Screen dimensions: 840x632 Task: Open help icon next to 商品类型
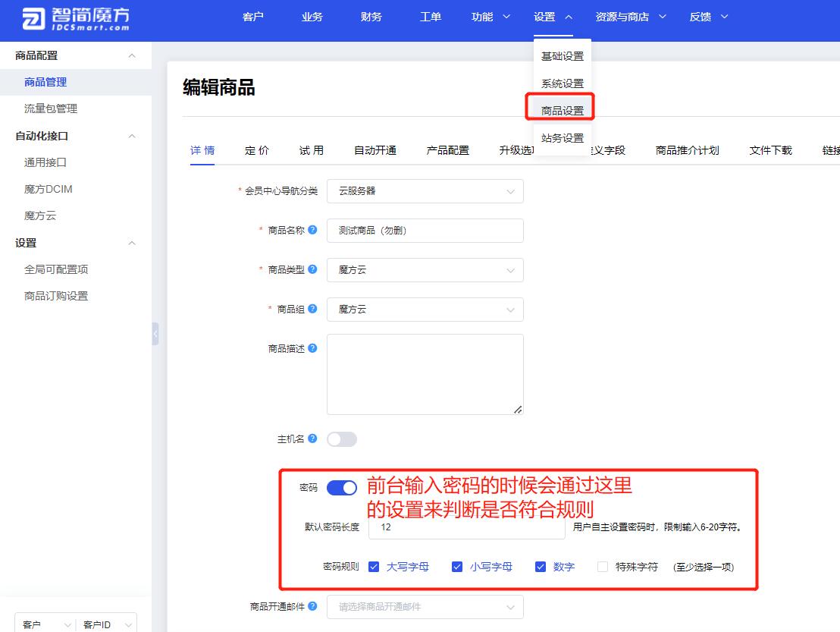click(313, 269)
